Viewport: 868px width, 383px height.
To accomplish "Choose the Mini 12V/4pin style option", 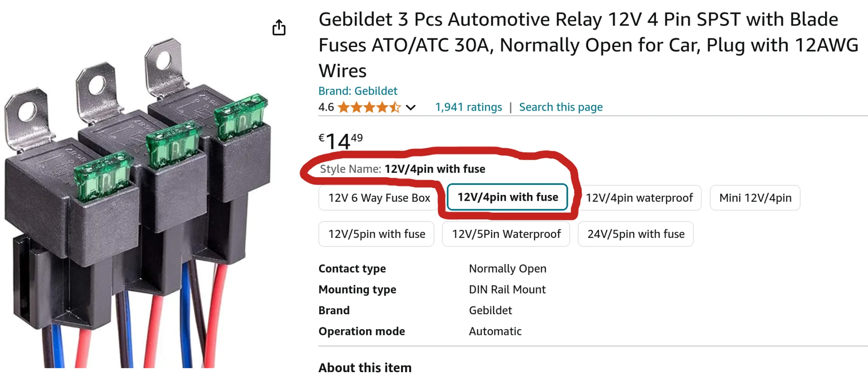I will click(755, 198).
